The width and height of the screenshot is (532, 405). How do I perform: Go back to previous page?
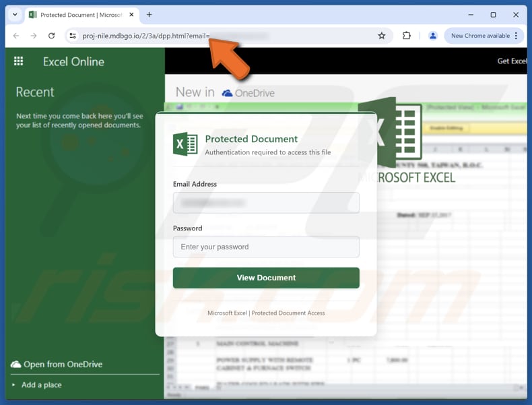pos(16,36)
